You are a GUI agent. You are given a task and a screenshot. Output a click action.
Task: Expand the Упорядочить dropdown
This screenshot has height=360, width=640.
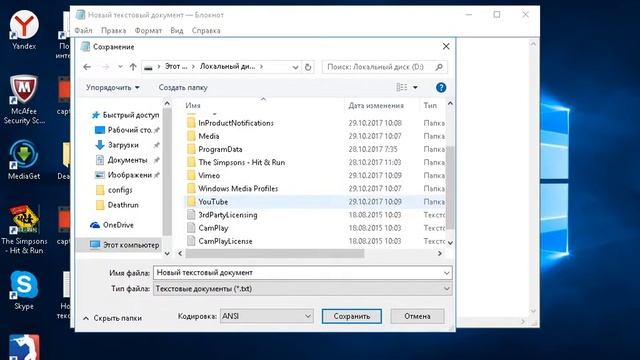113,87
